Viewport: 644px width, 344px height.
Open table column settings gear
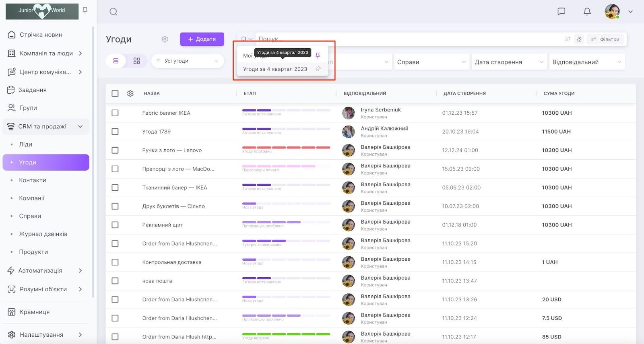[130, 93]
